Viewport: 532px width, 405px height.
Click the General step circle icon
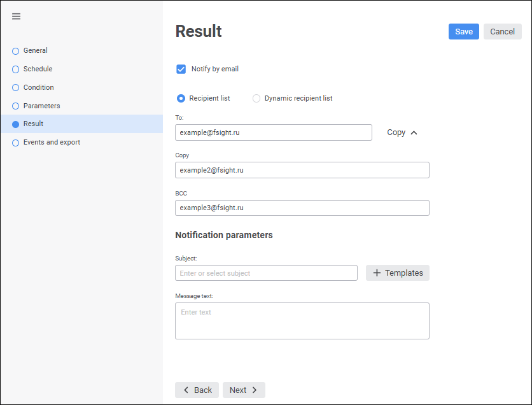pos(16,51)
